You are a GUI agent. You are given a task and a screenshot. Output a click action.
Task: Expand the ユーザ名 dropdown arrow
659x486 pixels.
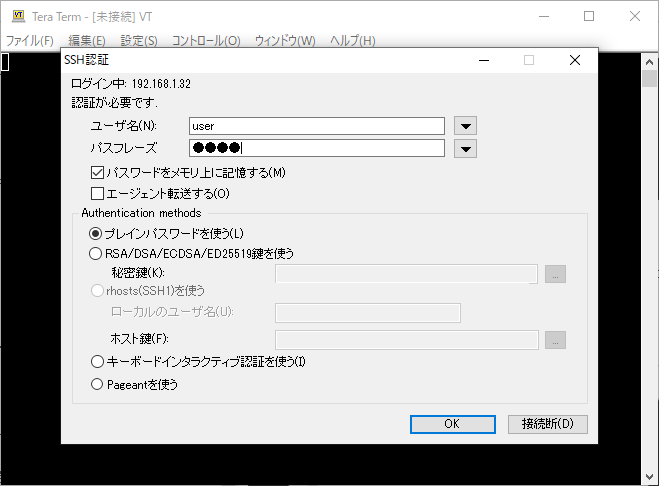[465, 126]
